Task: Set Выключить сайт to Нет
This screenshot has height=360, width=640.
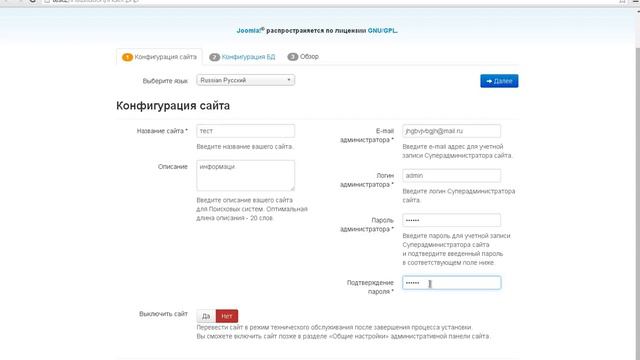Action: (x=227, y=316)
